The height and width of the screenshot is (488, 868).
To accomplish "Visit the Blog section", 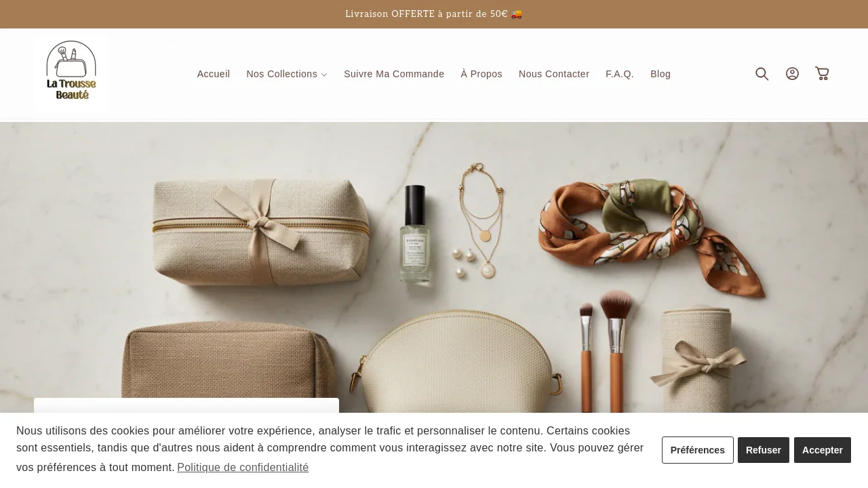I will point(660,74).
